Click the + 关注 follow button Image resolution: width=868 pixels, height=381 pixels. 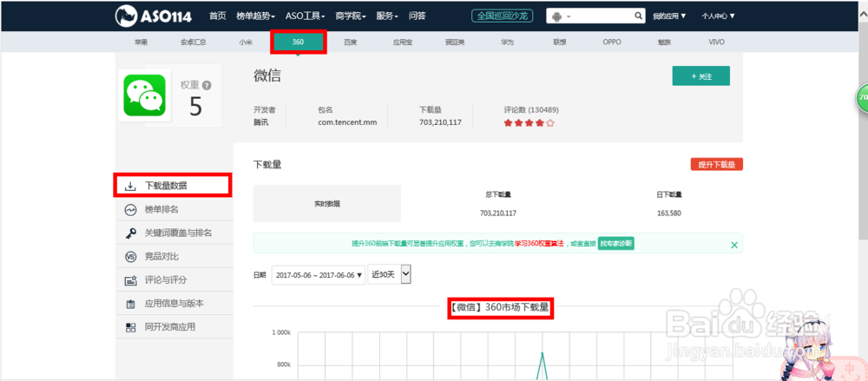(700, 76)
